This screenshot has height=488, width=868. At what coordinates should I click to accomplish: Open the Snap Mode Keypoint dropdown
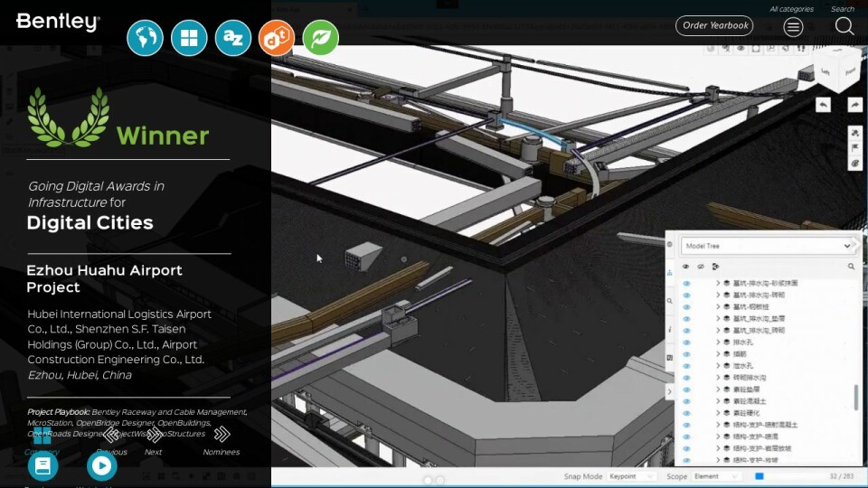[x=631, y=476]
